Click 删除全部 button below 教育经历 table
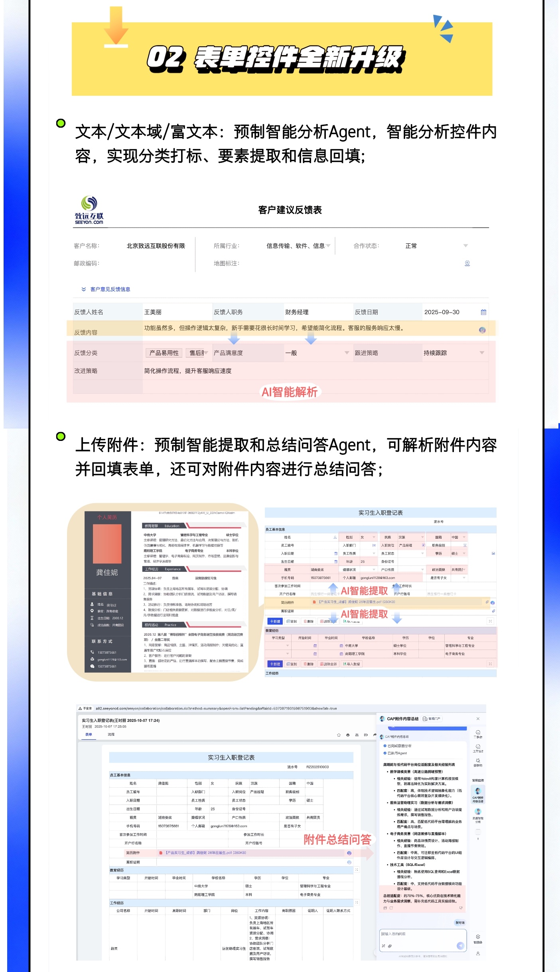 tap(329, 664)
